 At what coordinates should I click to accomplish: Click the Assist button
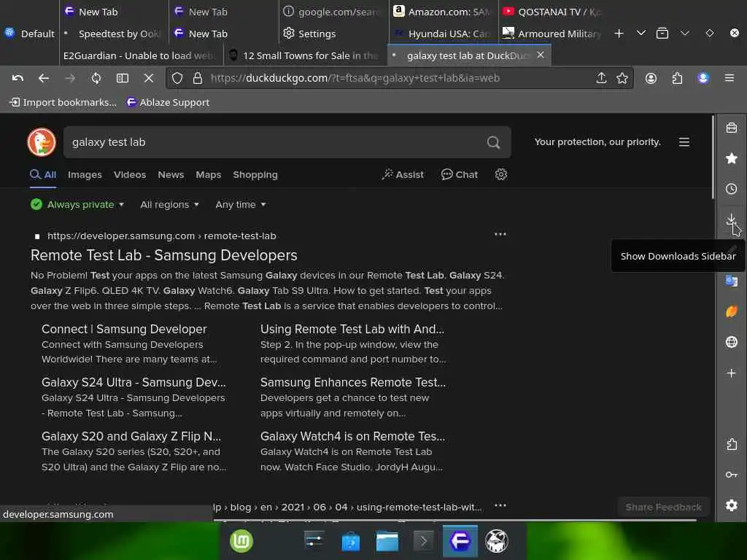pyautogui.click(x=403, y=175)
